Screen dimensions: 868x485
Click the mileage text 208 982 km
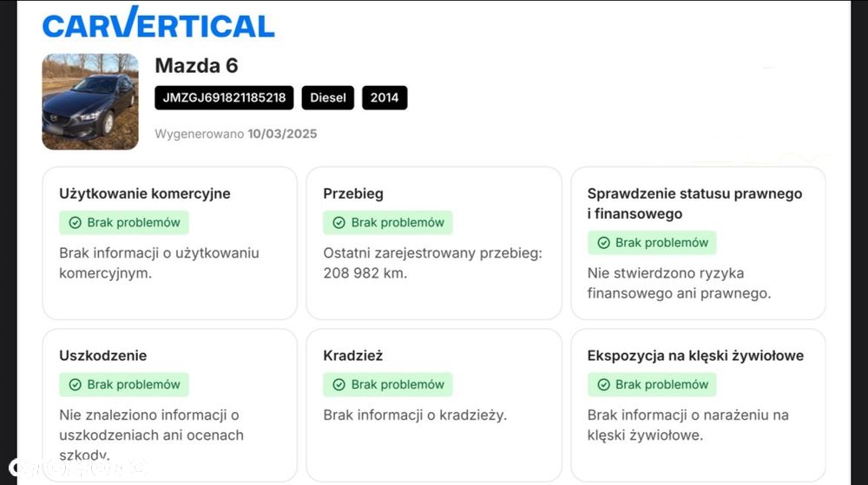[365, 273]
